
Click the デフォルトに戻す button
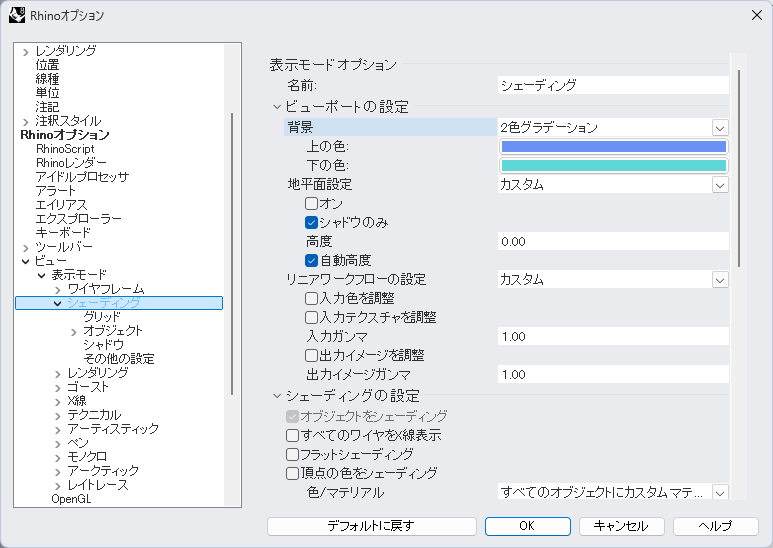pyautogui.click(x=372, y=526)
